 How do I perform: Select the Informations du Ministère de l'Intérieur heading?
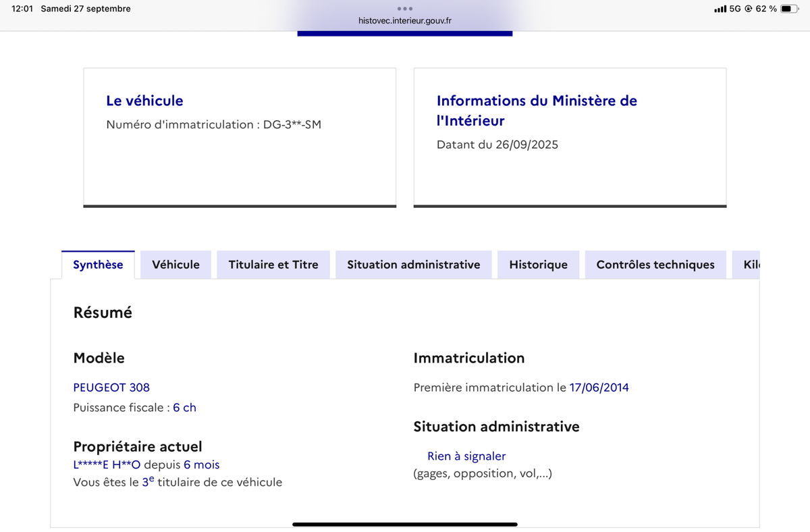[537, 111]
